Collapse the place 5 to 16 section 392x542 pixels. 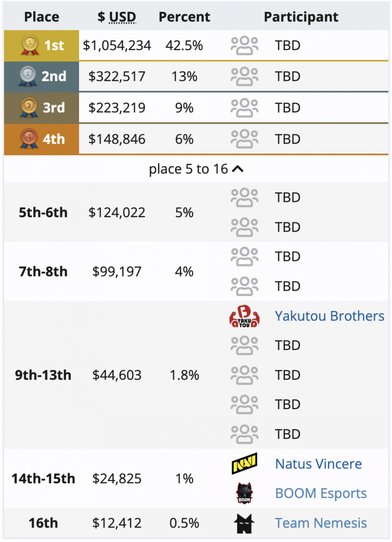[x=196, y=169]
